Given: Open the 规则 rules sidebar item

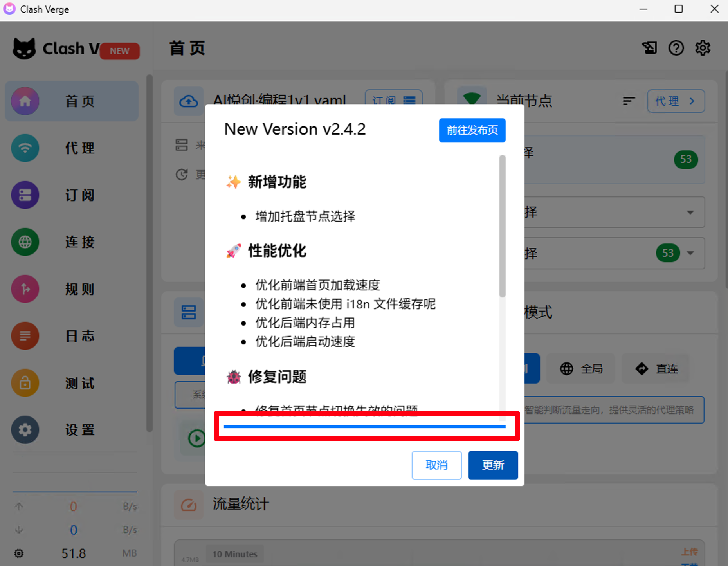Looking at the screenshot, I should (x=72, y=289).
